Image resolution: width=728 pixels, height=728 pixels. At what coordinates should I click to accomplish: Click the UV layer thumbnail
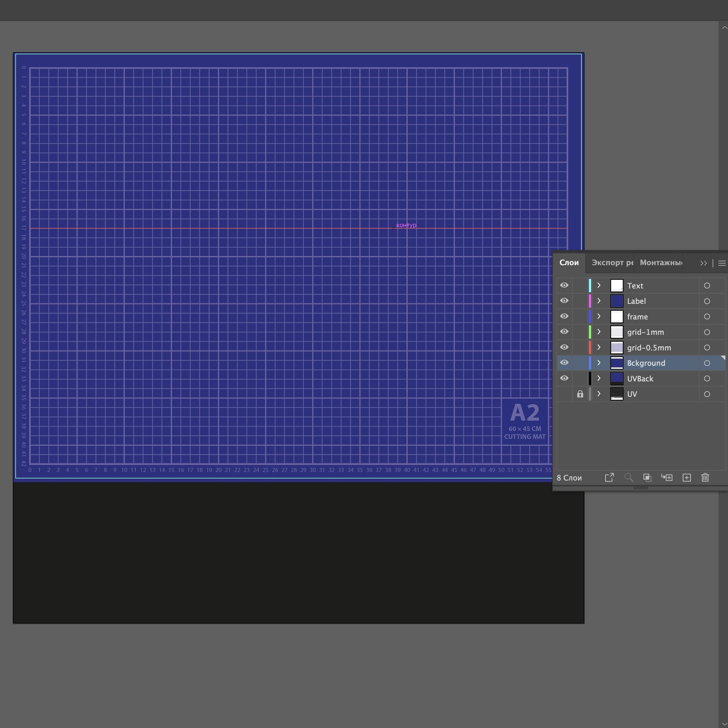[616, 394]
